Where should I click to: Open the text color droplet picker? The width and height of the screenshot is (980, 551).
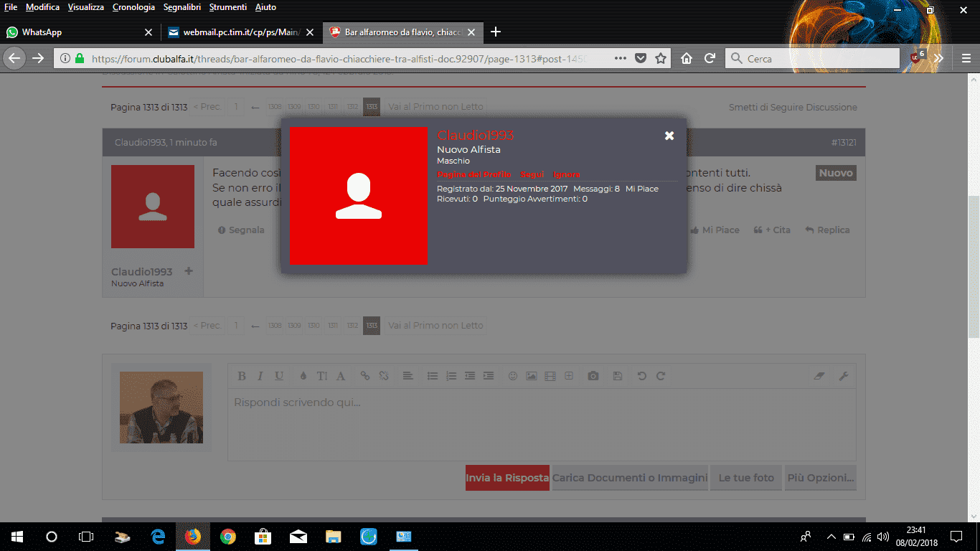303,376
